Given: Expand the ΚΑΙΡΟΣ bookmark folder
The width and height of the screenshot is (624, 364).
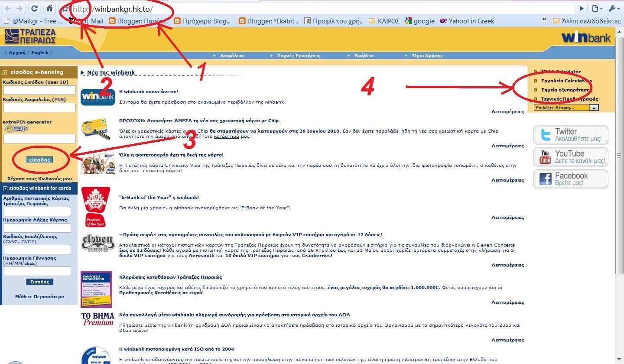Looking at the screenshot, I should [x=384, y=21].
